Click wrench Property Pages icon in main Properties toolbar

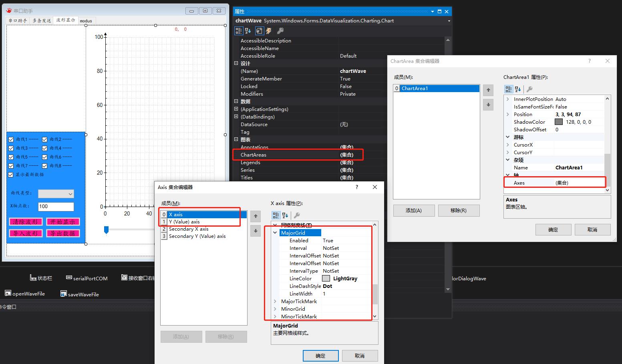tap(280, 31)
